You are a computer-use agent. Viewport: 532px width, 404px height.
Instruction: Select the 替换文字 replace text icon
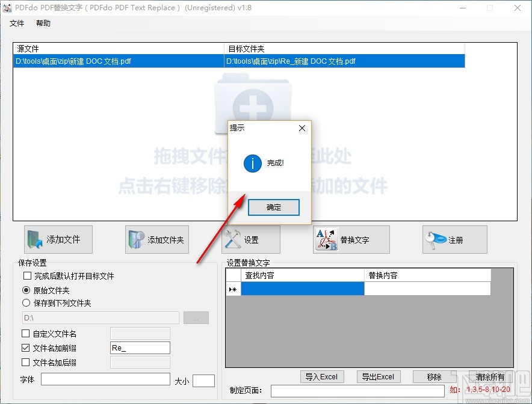(x=326, y=239)
